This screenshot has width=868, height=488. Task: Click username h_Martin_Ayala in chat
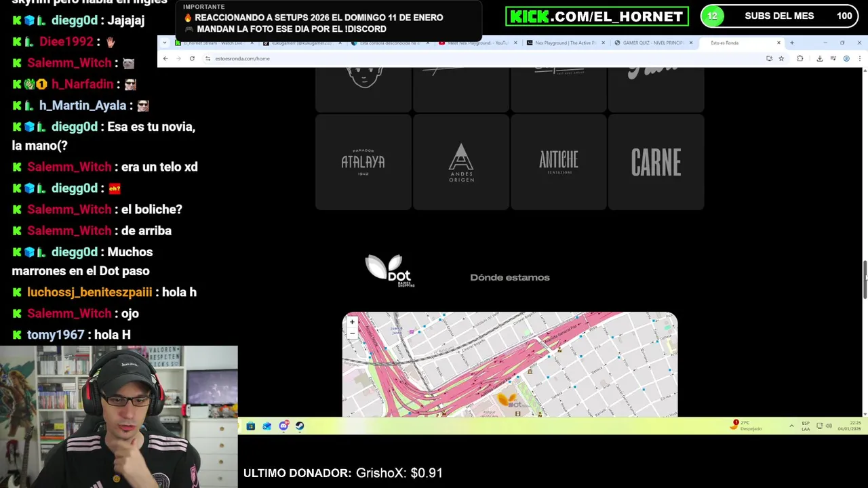(x=83, y=105)
